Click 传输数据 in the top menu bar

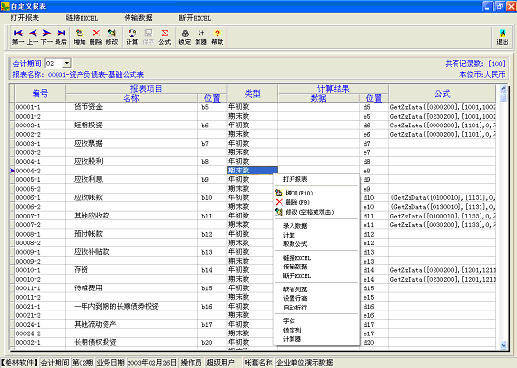point(138,18)
